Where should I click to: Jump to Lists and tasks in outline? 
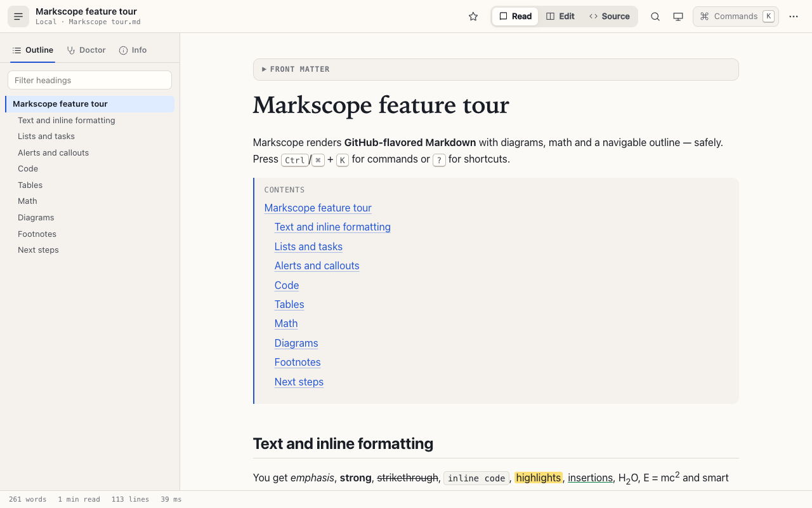point(89,137)
